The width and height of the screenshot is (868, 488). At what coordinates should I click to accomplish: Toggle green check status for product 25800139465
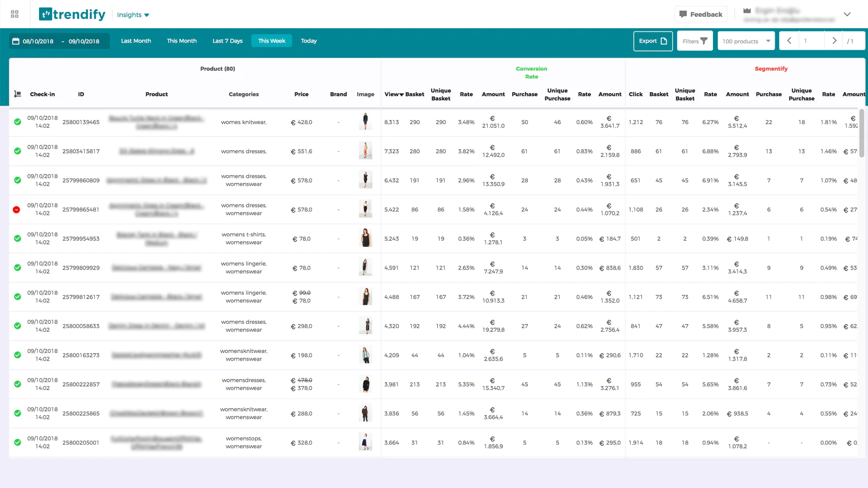(x=17, y=122)
